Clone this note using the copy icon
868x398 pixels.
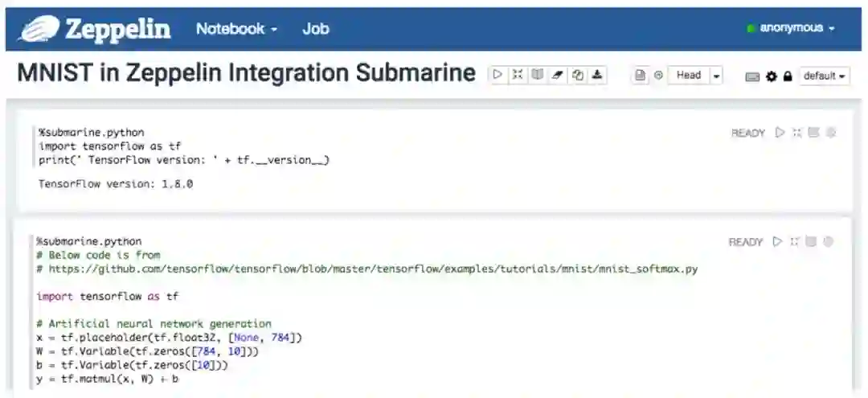577,75
